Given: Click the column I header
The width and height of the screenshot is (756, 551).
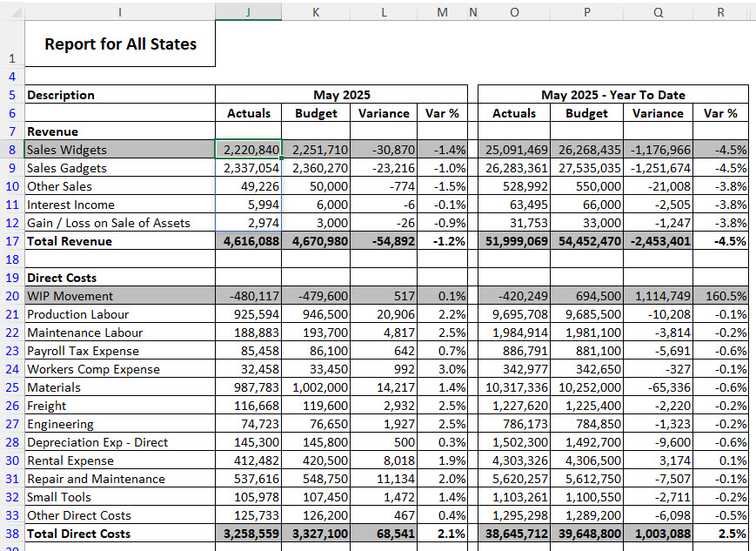Looking at the screenshot, I should [119, 11].
